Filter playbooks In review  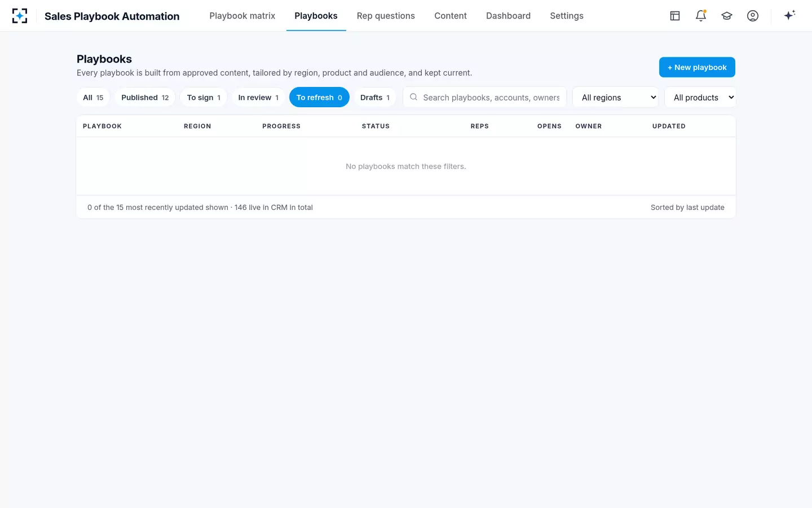click(258, 97)
